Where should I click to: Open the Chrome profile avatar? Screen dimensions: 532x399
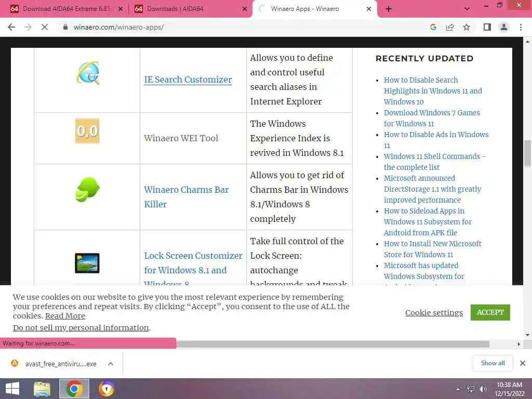tap(504, 27)
